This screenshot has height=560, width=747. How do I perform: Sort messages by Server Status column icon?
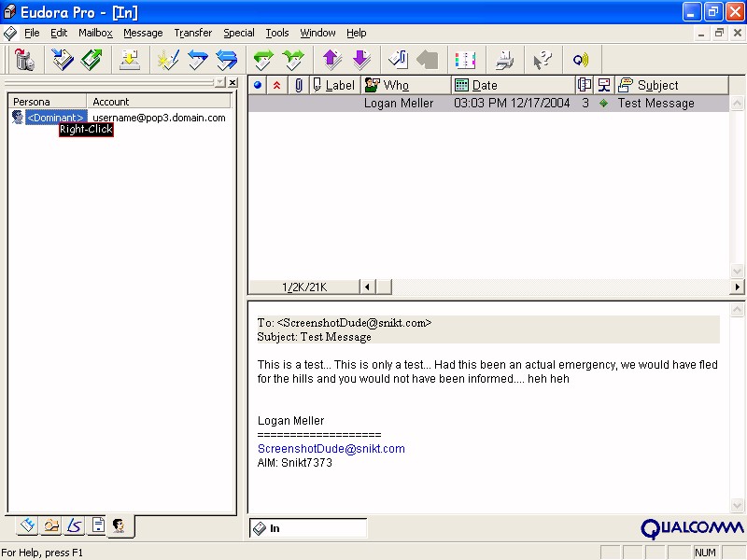[x=604, y=85]
